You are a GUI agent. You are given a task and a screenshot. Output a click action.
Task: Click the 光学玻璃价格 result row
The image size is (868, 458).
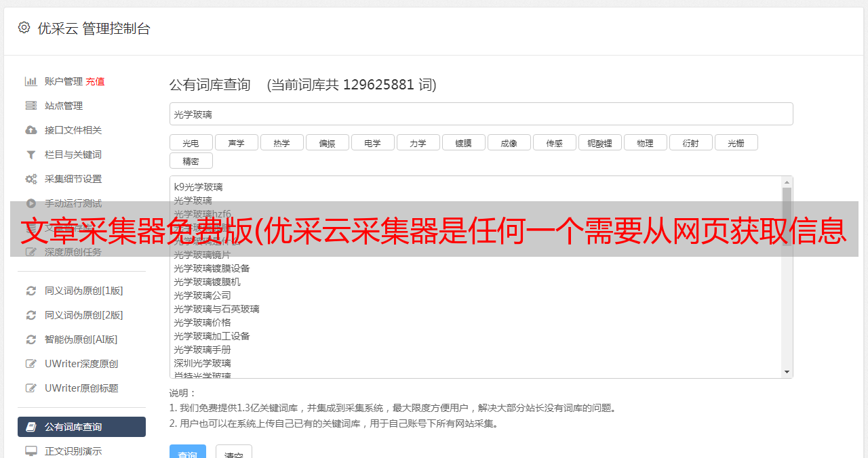pos(202,322)
